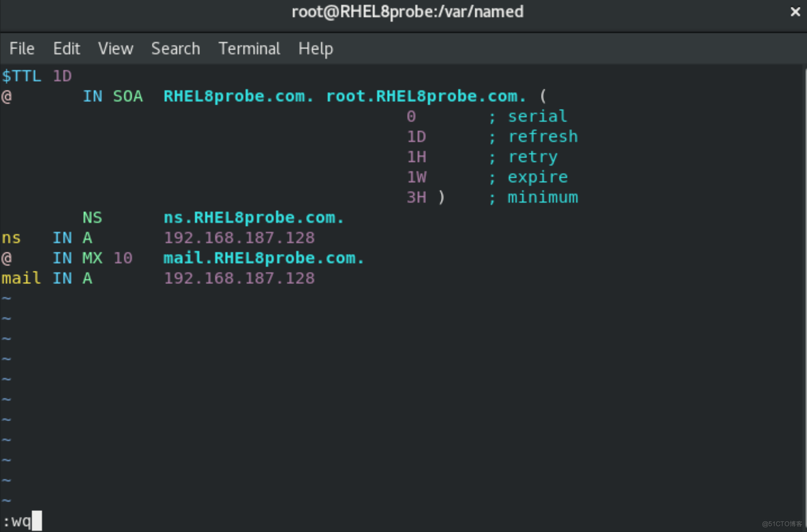Click the 'minimum' comment
807x532 pixels.
click(543, 197)
